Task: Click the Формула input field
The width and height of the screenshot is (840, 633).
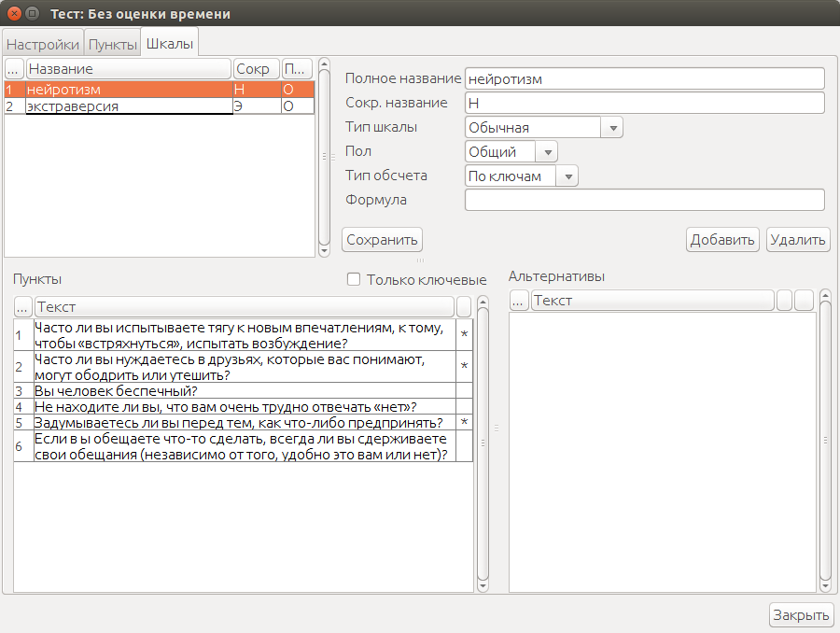Action: (x=644, y=200)
